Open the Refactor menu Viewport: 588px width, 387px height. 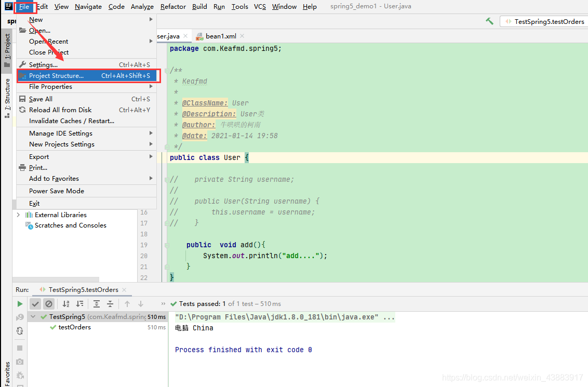click(173, 6)
